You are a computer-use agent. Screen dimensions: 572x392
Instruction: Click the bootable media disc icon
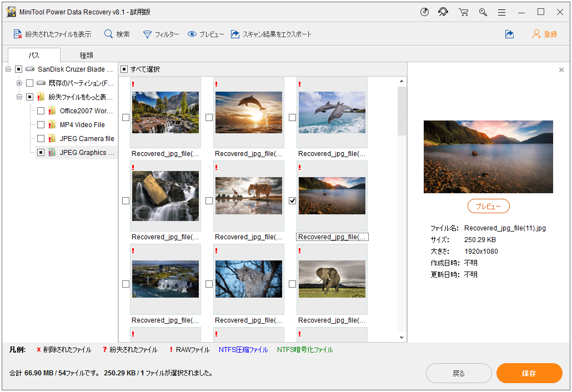click(425, 12)
